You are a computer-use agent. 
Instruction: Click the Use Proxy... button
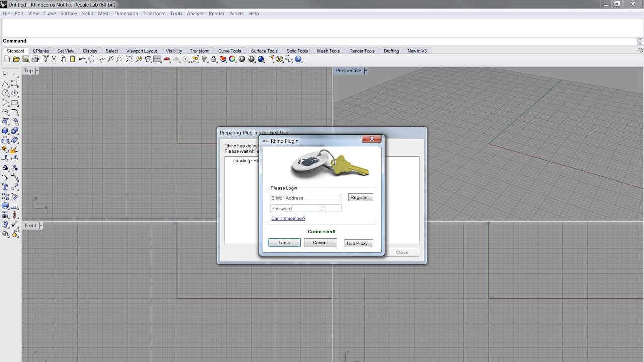pyautogui.click(x=359, y=243)
